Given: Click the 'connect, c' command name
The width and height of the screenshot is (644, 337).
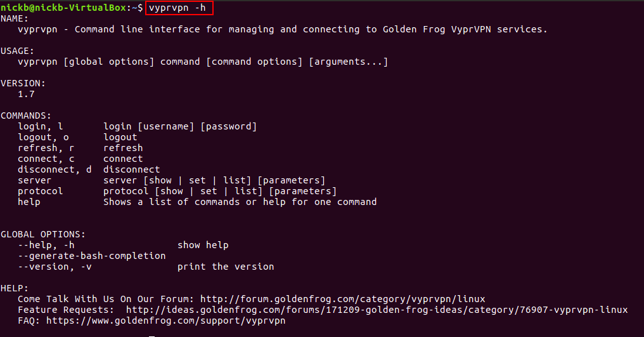Looking at the screenshot, I should click(46, 159).
